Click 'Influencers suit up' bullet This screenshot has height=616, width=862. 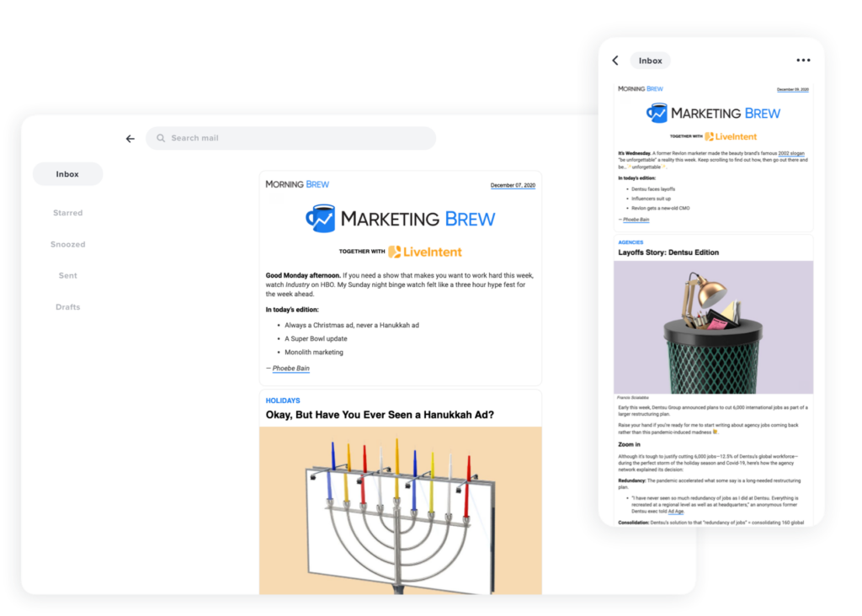pos(651,199)
